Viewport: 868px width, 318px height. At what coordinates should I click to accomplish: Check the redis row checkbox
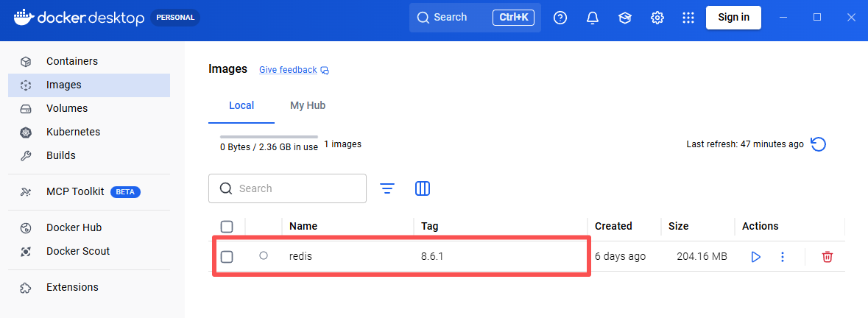click(227, 257)
